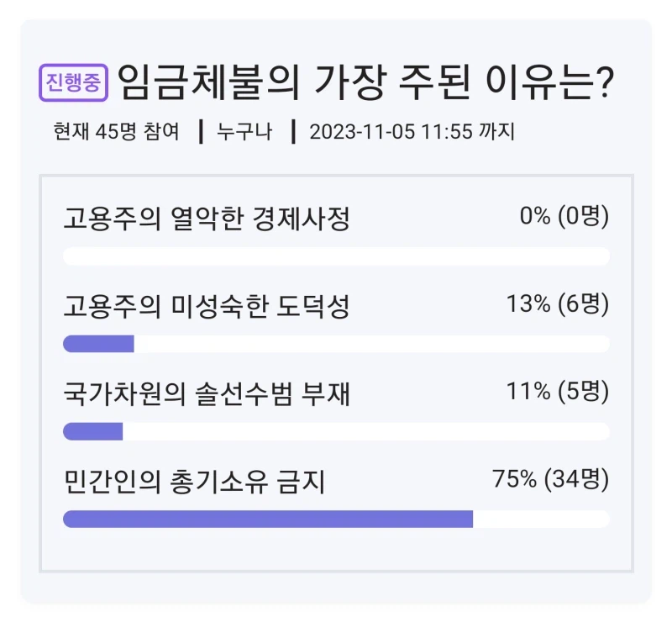Click the 솔선수범 부재 progress bar
The height and width of the screenshot is (617, 672).
click(x=336, y=430)
